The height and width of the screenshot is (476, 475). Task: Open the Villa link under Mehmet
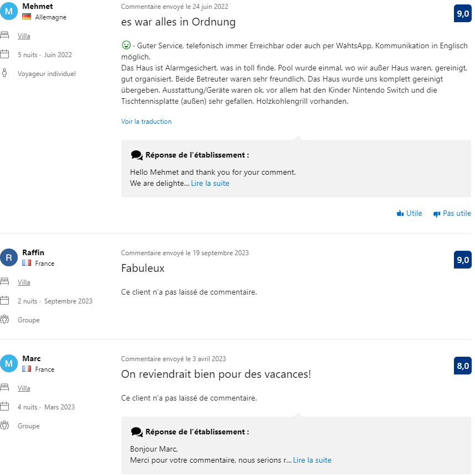tap(24, 36)
